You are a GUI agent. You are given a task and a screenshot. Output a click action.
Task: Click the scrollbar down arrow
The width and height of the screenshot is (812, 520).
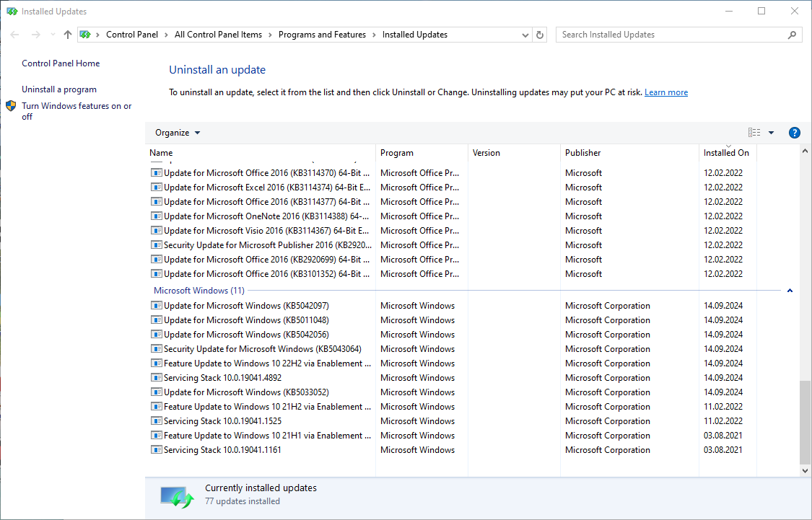(805, 471)
